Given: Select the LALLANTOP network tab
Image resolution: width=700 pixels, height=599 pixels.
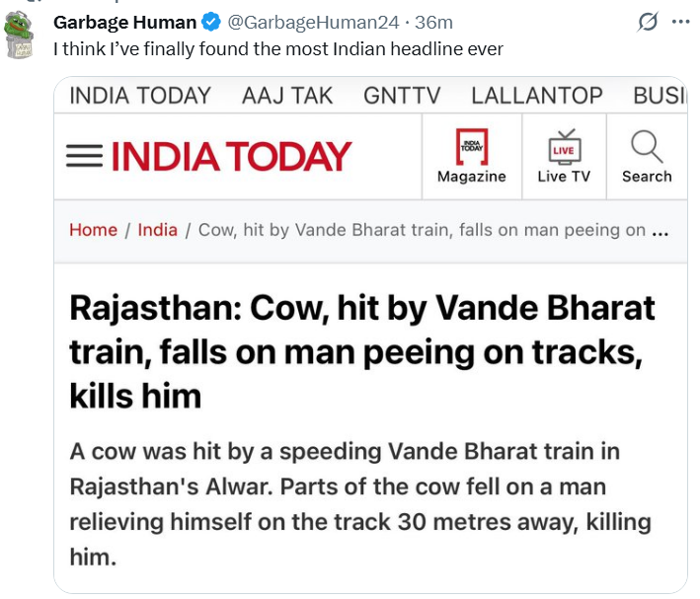Looking at the screenshot, I should tap(537, 96).
